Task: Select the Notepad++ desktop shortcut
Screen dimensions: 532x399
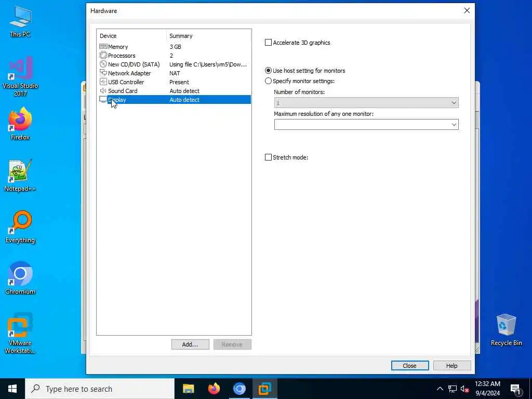Action: [20, 176]
